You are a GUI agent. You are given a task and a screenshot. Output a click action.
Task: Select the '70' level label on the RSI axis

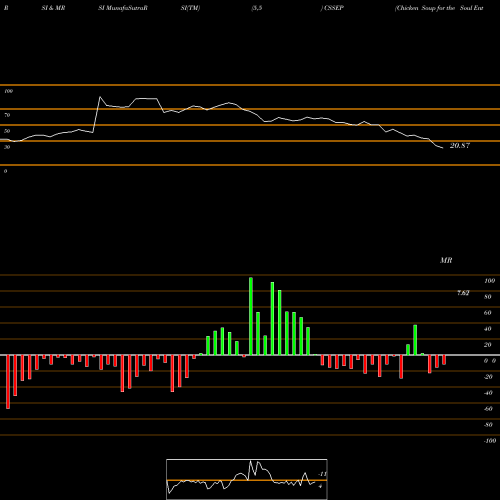pos(7,115)
